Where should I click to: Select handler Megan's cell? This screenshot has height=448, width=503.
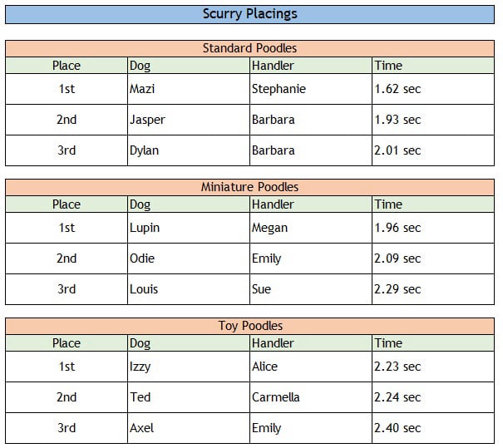[x=310, y=228]
